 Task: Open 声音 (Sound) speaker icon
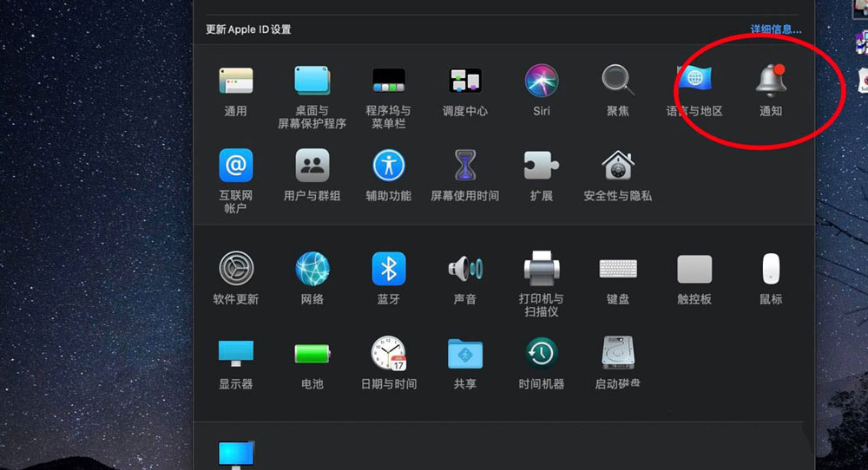[x=465, y=269]
